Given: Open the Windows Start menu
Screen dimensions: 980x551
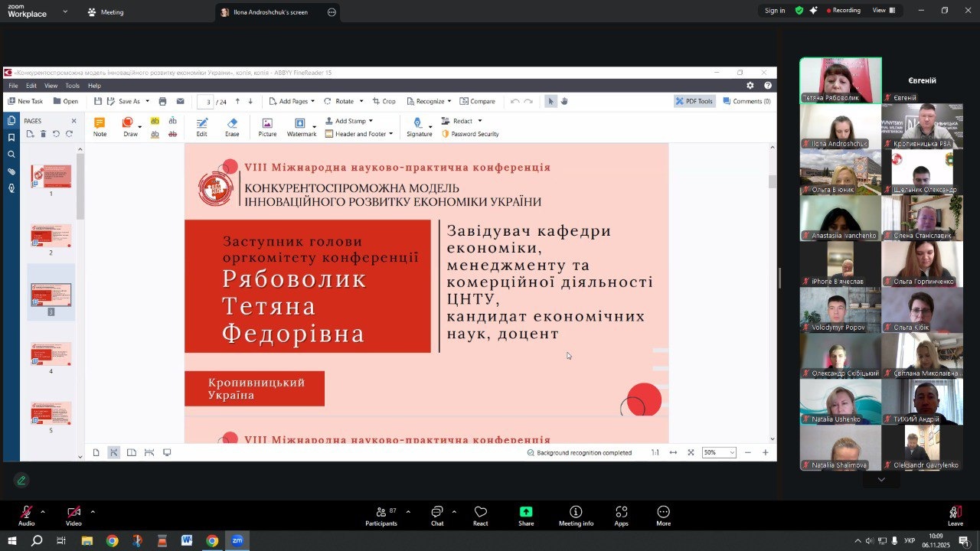Looking at the screenshot, I should (x=11, y=541).
